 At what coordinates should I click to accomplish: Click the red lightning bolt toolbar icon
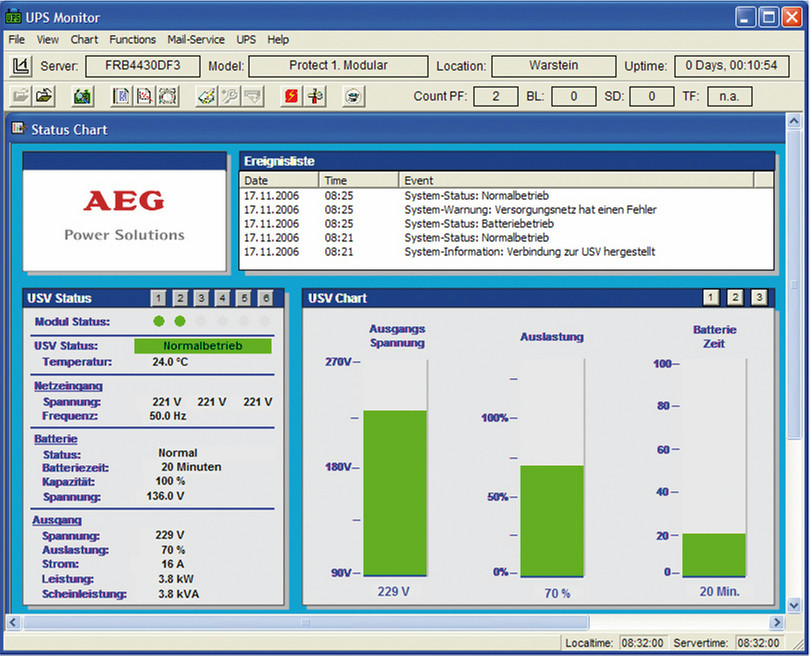click(290, 97)
